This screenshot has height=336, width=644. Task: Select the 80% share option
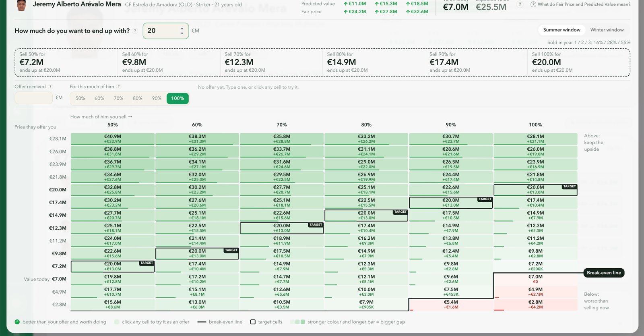point(138,98)
